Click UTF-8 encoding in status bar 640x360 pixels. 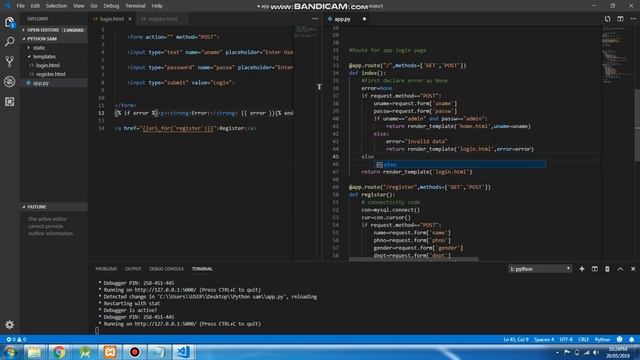pos(566,339)
